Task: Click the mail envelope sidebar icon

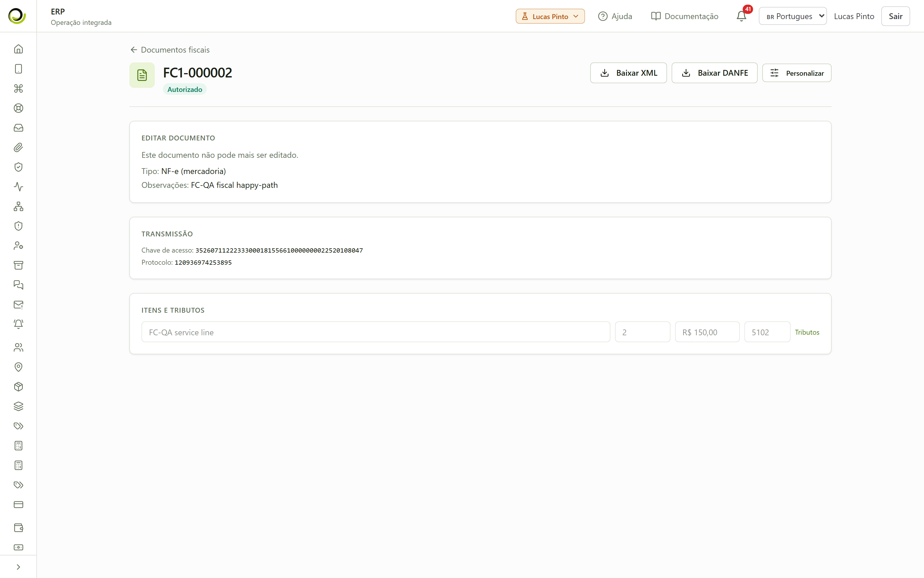Action: [x=18, y=305]
